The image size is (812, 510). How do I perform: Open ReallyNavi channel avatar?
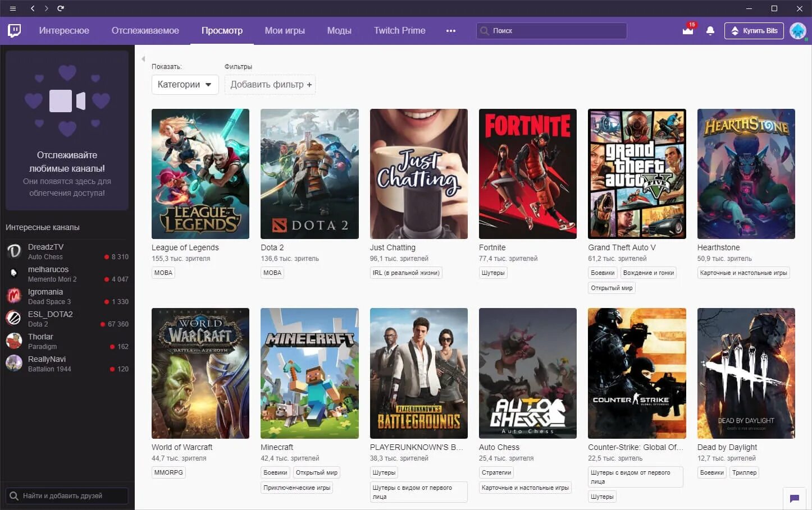[14, 363]
